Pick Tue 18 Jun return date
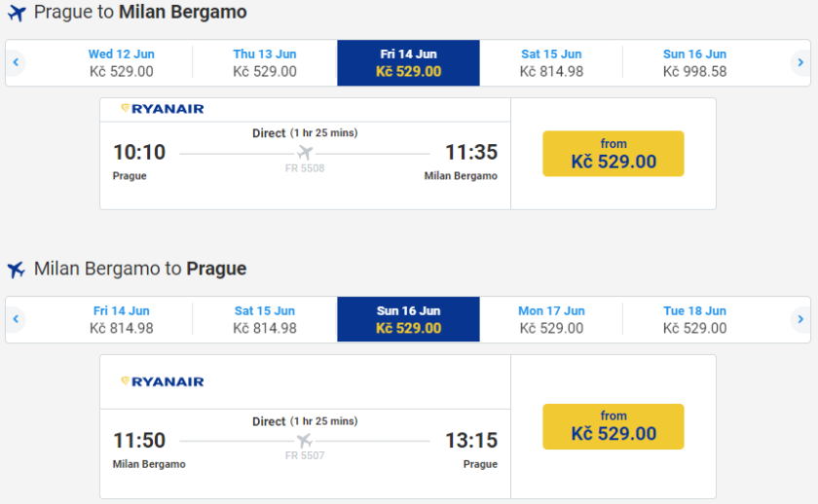Image resolution: width=818 pixels, height=504 pixels. click(694, 319)
